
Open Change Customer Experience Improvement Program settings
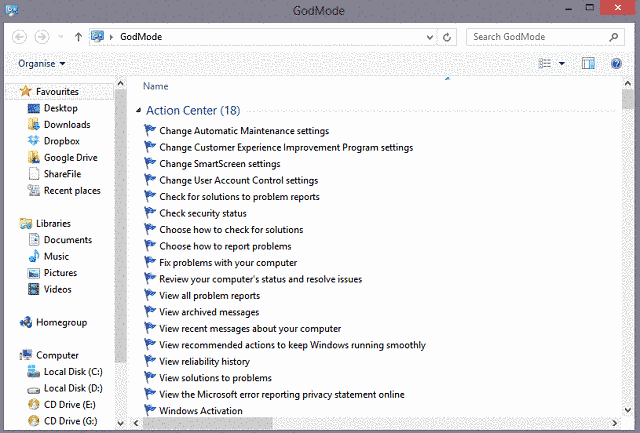(x=286, y=147)
